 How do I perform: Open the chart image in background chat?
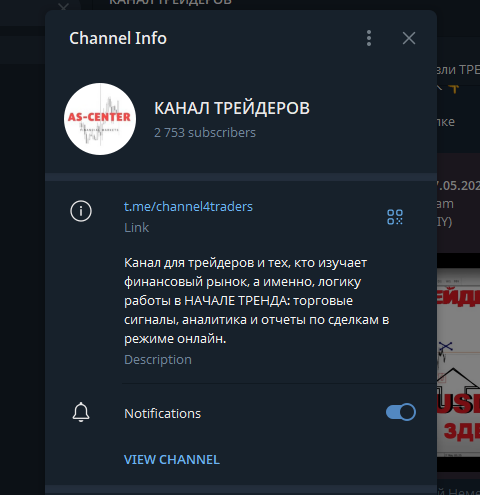click(458, 363)
